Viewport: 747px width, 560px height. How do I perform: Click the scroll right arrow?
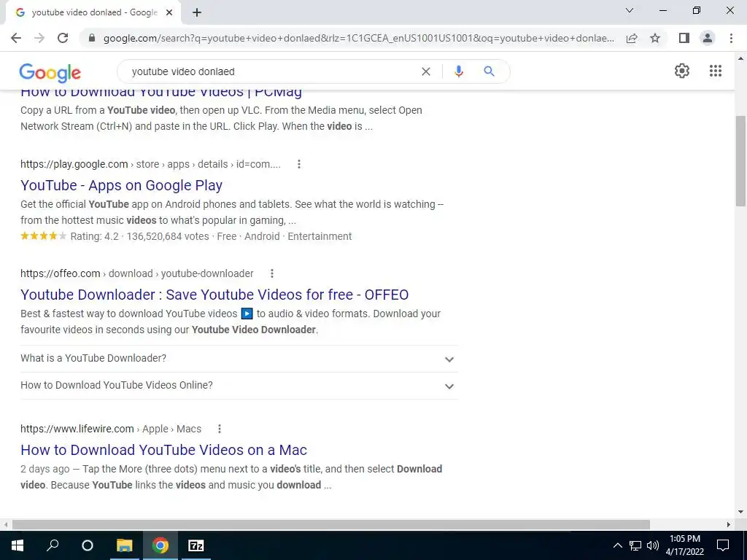[x=729, y=525]
